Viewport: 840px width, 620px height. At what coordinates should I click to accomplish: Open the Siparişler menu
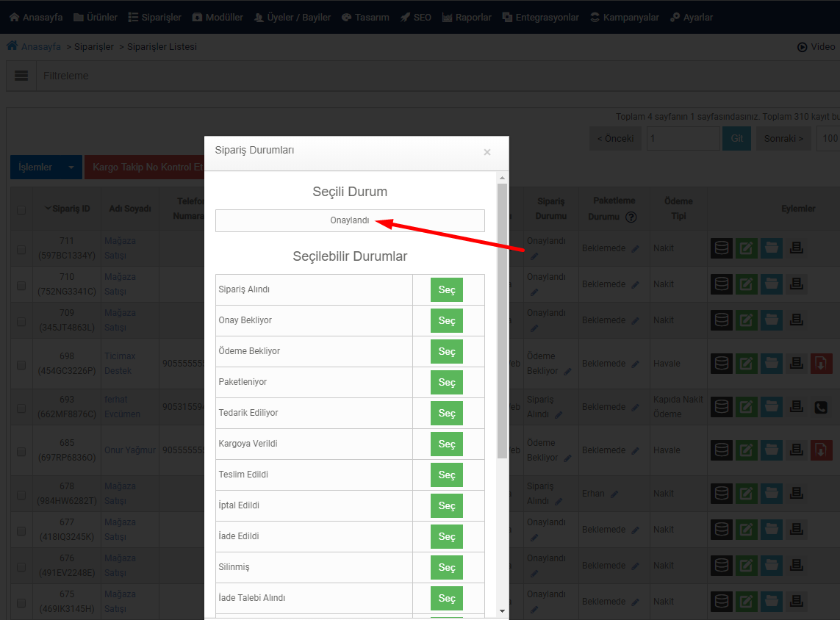pyautogui.click(x=155, y=17)
